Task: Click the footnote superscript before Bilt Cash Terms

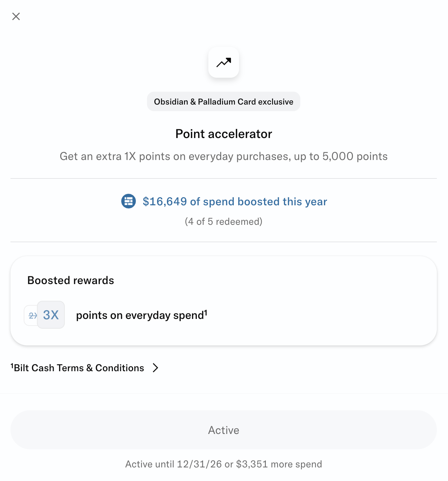Action: (12, 366)
